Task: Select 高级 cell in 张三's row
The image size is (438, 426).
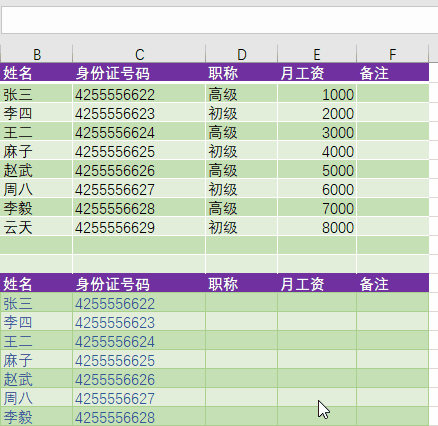Action: pos(242,93)
